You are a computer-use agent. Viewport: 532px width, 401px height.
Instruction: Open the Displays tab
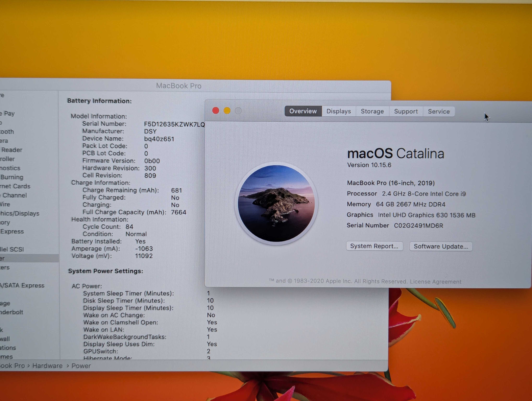339,111
